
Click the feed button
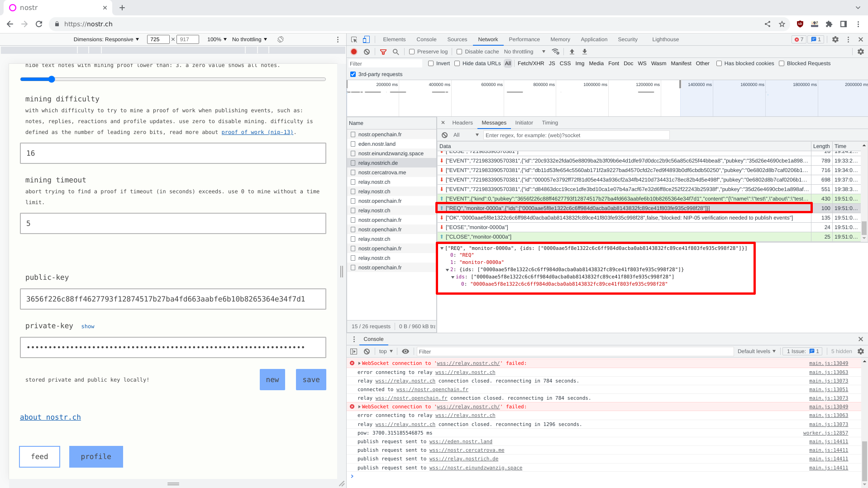click(39, 457)
